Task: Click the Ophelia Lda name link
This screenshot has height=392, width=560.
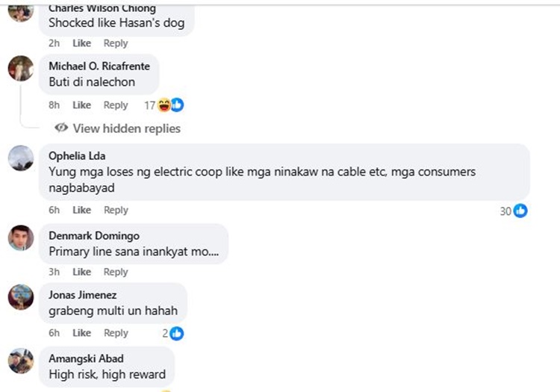Action: coord(76,156)
